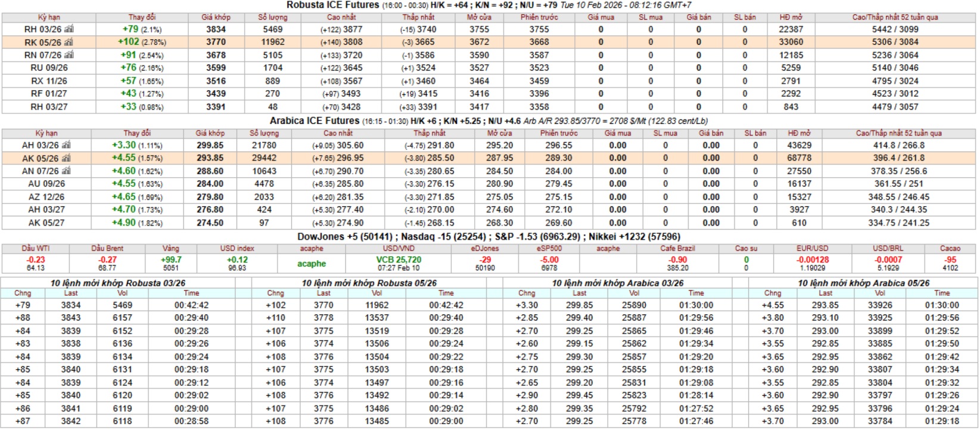Click the Robusta ICE Futures title

click(x=332, y=5)
